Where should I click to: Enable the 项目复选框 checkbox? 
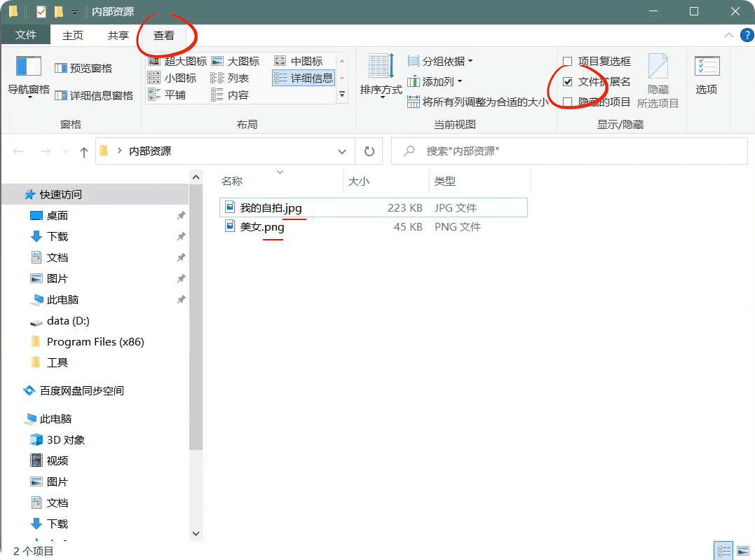(568, 62)
